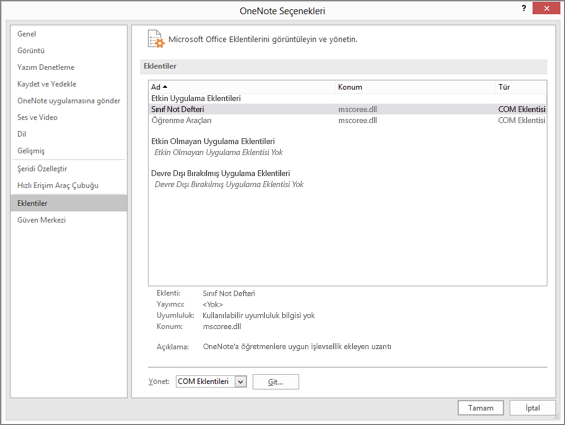Screen dimensions: 565x425
Task: Close the OneNote Seçenekleri dialog
Action: coord(546,8)
